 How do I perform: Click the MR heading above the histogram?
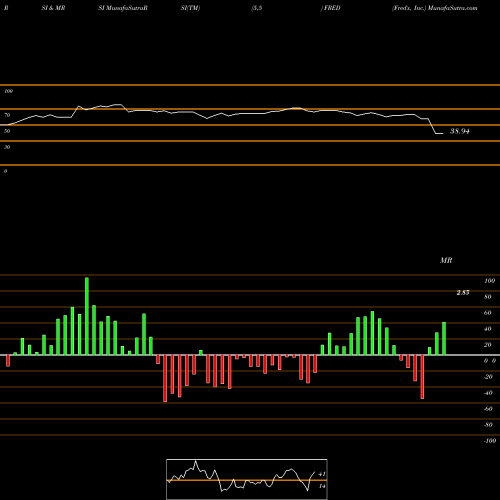click(x=446, y=260)
